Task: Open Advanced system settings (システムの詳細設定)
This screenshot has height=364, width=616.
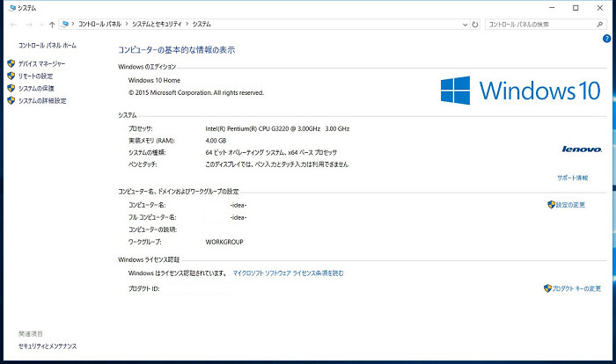Action: [42, 100]
